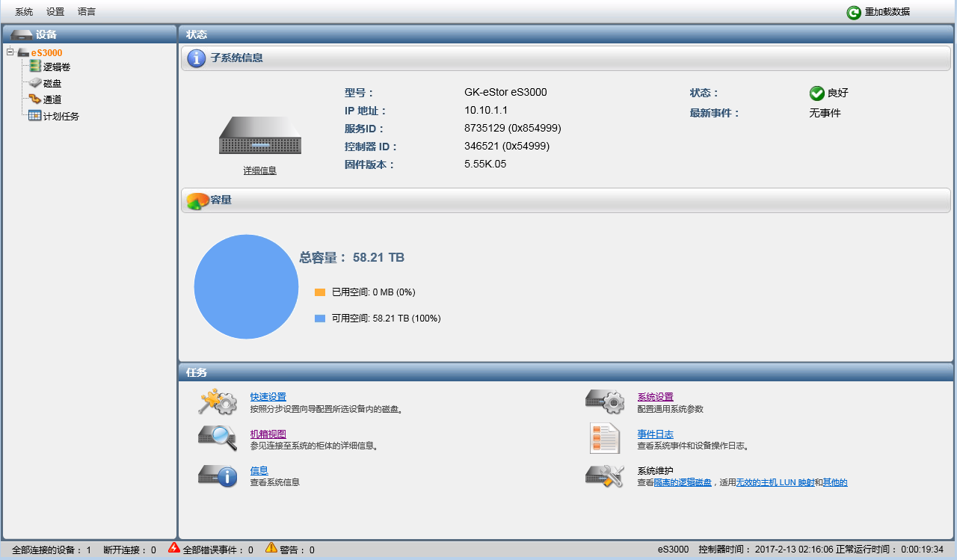Screen dimensions: 957x560
Task: Click the blue subsystem information icon
Action: (x=197, y=58)
